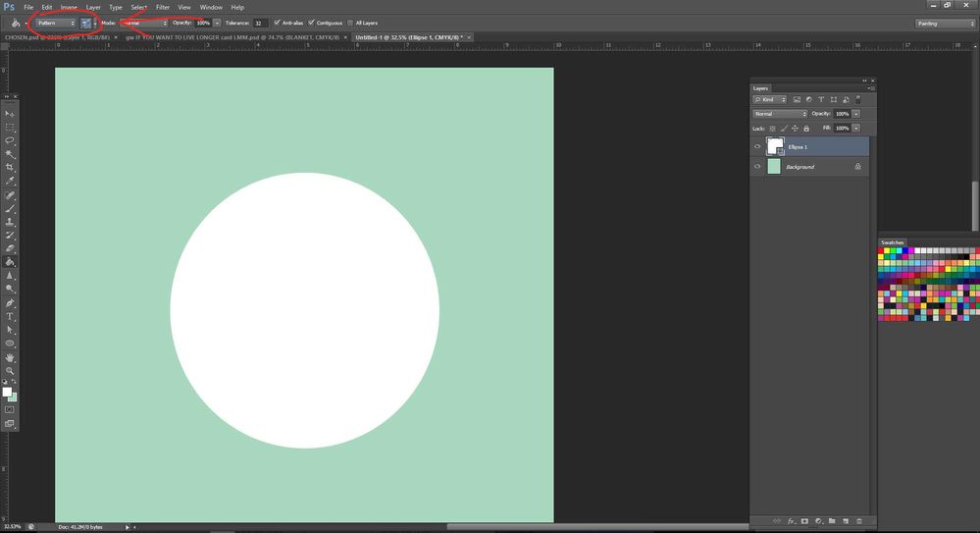
Task: Click the filter for type layers icon
Action: (x=821, y=99)
